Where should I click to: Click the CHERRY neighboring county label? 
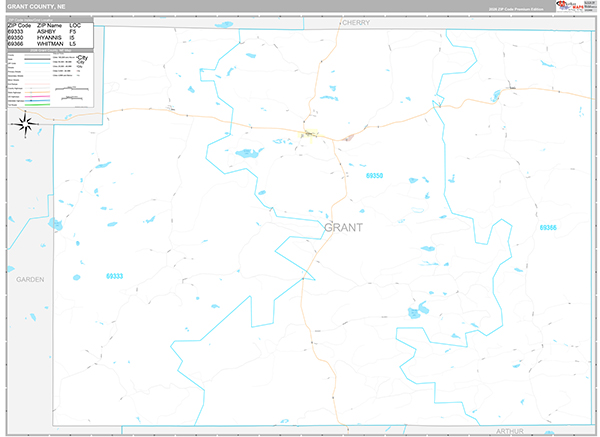pos(355,21)
